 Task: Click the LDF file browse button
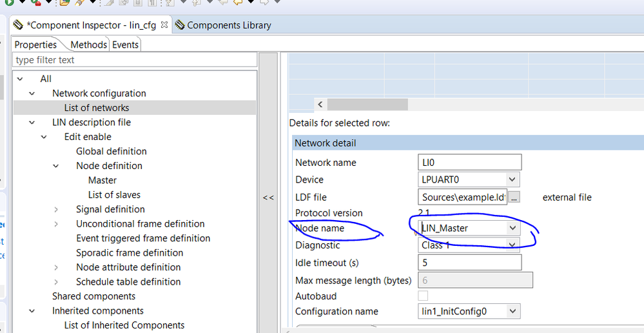click(x=514, y=197)
